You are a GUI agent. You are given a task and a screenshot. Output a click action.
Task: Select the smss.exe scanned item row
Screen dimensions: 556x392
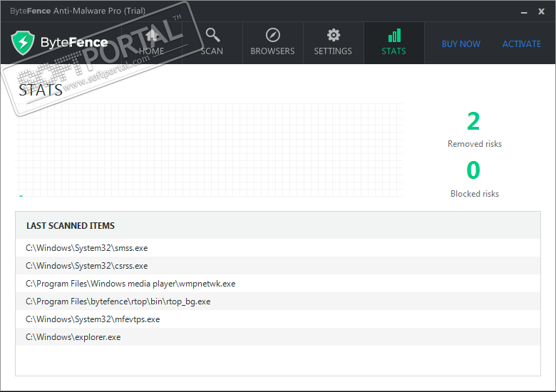tap(278, 248)
